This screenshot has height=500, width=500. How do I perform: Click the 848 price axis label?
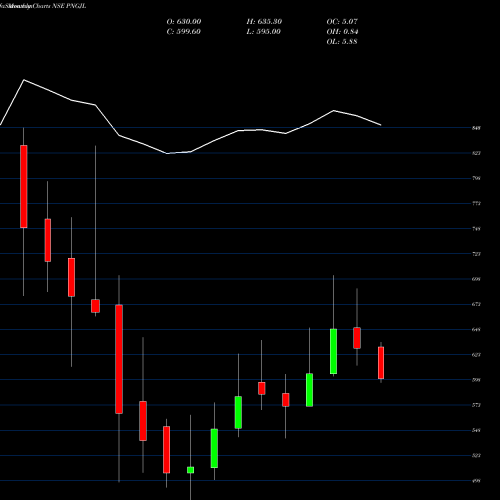(476, 128)
